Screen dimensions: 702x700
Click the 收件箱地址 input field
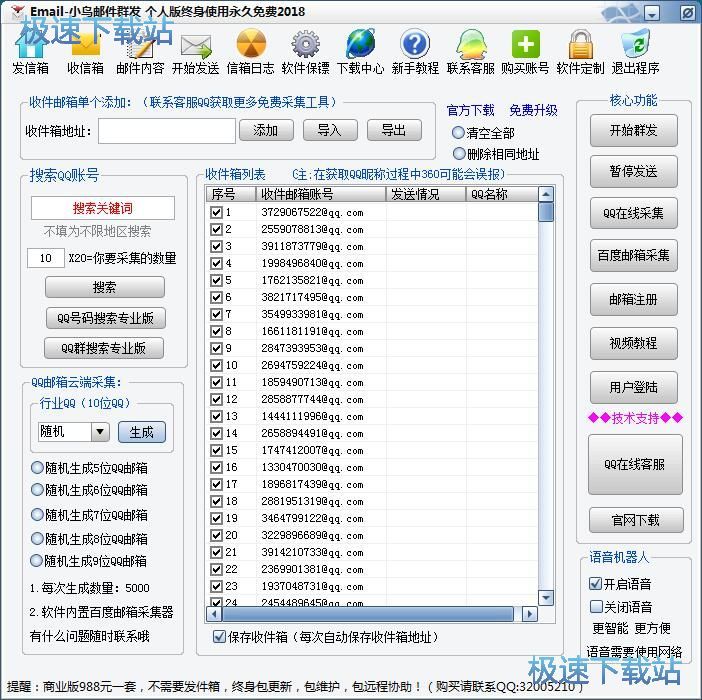[x=167, y=131]
